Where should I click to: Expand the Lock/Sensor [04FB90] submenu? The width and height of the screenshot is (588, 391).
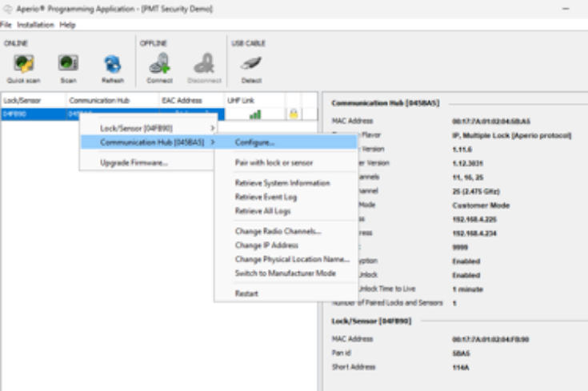152,128
